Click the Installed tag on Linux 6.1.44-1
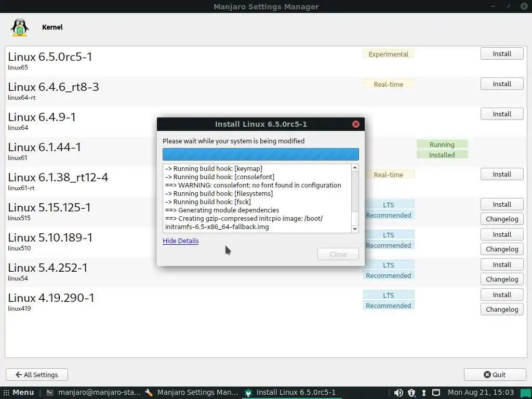Viewport: 532px width, 399px height. [x=442, y=155]
